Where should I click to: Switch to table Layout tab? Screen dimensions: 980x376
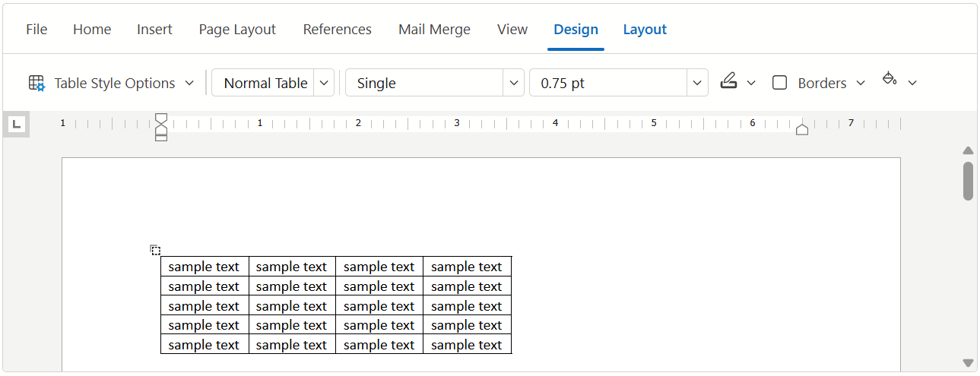click(645, 30)
